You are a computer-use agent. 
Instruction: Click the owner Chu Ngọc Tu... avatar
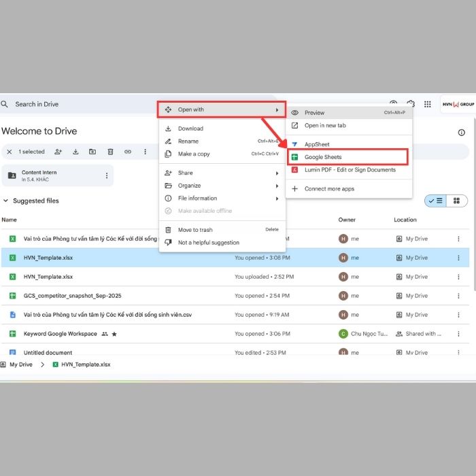[x=343, y=334]
